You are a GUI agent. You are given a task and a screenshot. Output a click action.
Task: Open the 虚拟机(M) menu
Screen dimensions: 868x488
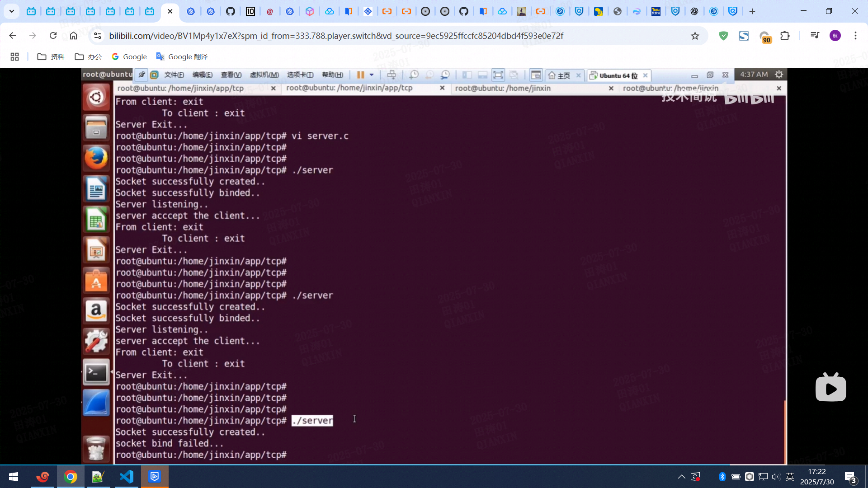pyautogui.click(x=264, y=75)
